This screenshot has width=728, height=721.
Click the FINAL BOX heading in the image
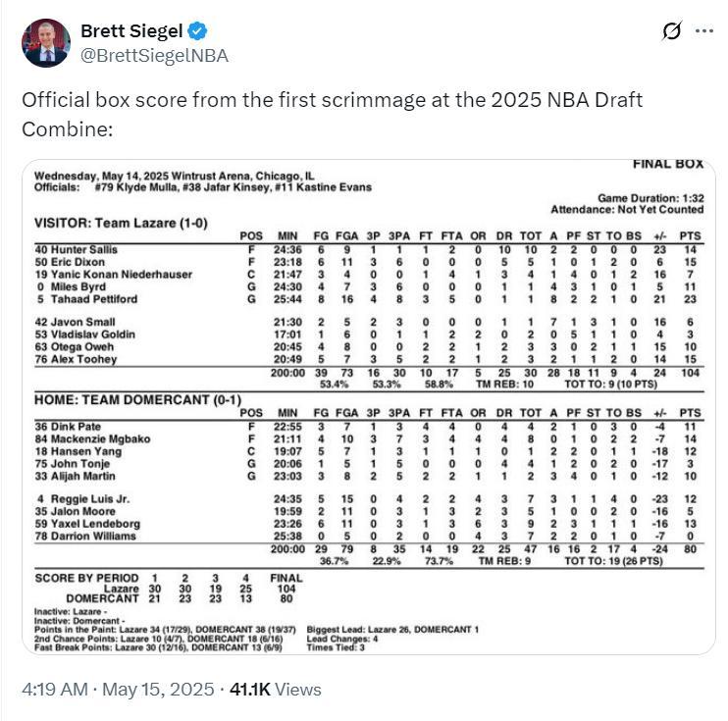click(x=668, y=164)
